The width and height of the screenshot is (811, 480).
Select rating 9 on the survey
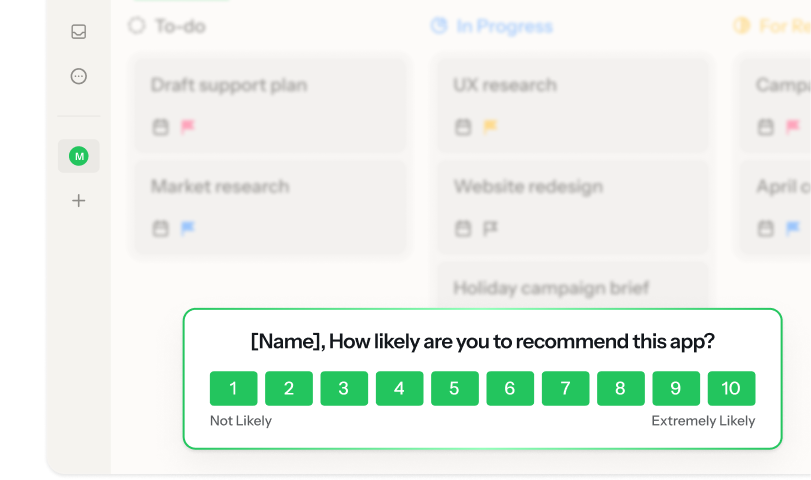pos(676,389)
